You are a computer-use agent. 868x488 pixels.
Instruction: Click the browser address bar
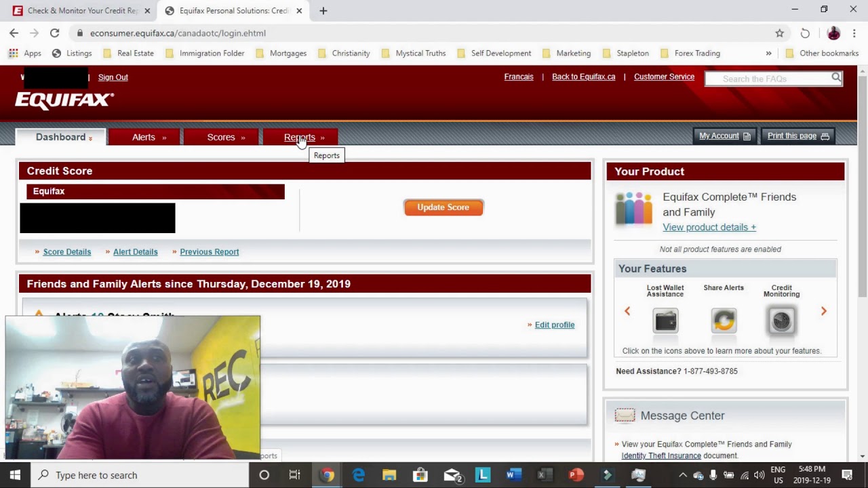pyautogui.click(x=420, y=33)
